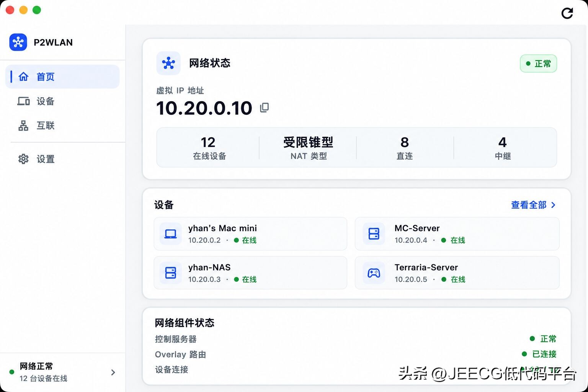Click the chevron next to 查看全部

pos(553,205)
